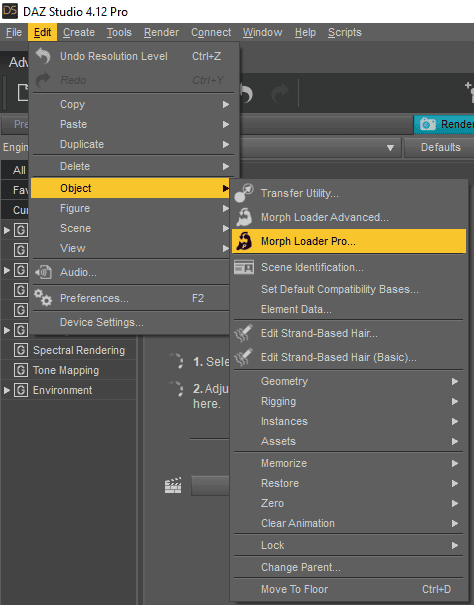
Task: Select the All filter row
Action: pyautogui.click(x=15, y=170)
